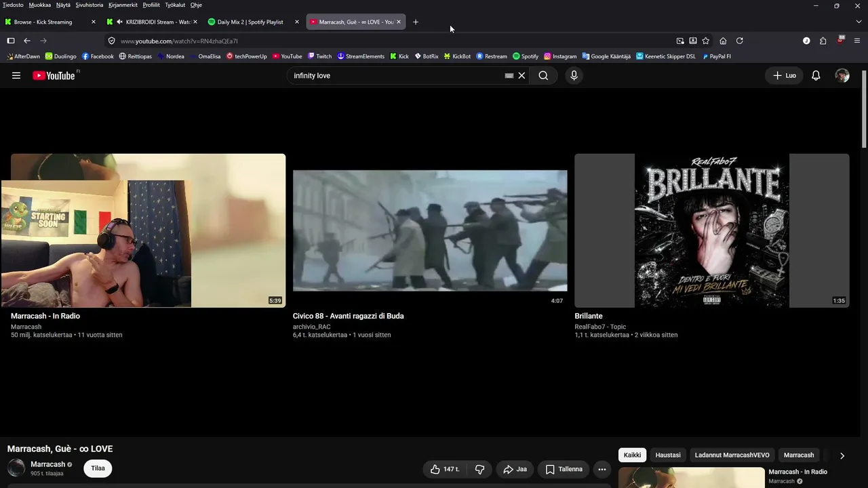This screenshot has height=488, width=868.
Task: Unmute the KRIZIBROIDI Stream tab audio icon
Action: pyautogui.click(x=119, y=22)
